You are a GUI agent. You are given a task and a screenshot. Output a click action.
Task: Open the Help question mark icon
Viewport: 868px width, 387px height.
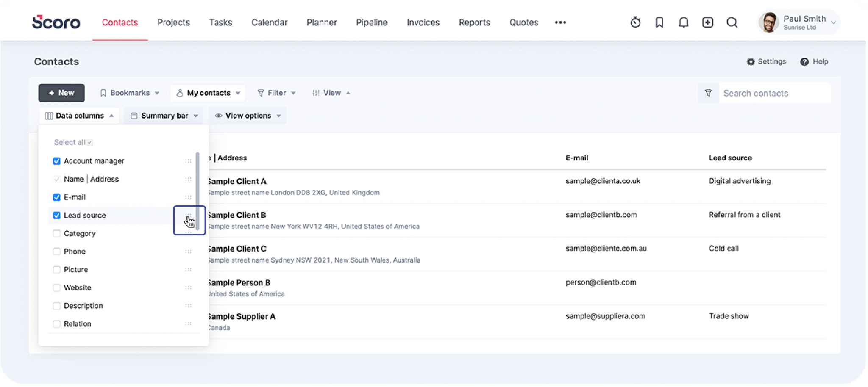click(x=804, y=62)
